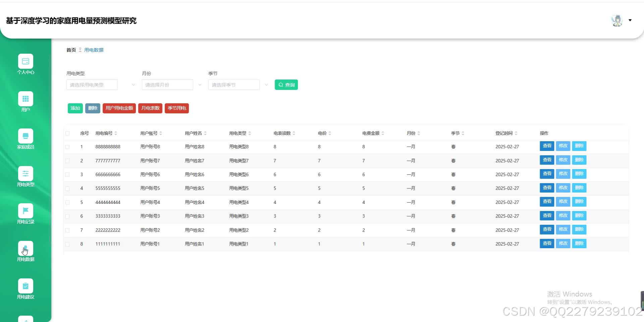Edit record 6666666666 with 修改
The width and height of the screenshot is (644, 322).
click(x=563, y=174)
